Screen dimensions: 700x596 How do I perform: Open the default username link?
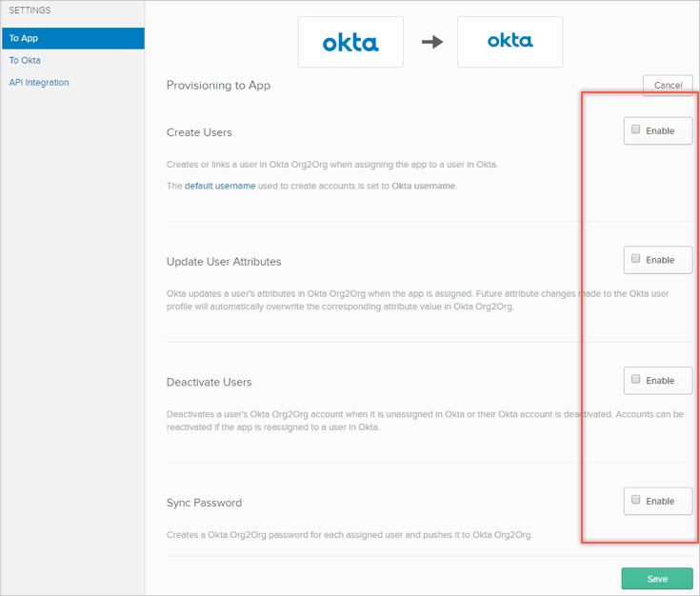coord(220,186)
